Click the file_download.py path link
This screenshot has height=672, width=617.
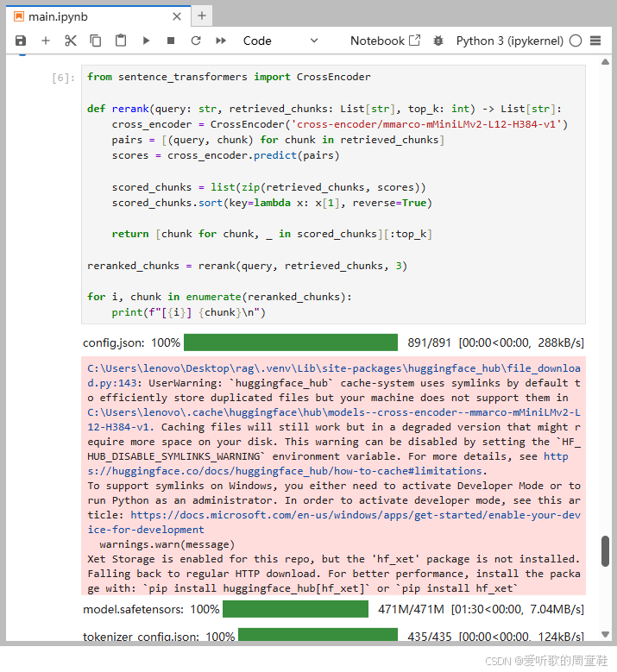pos(334,375)
